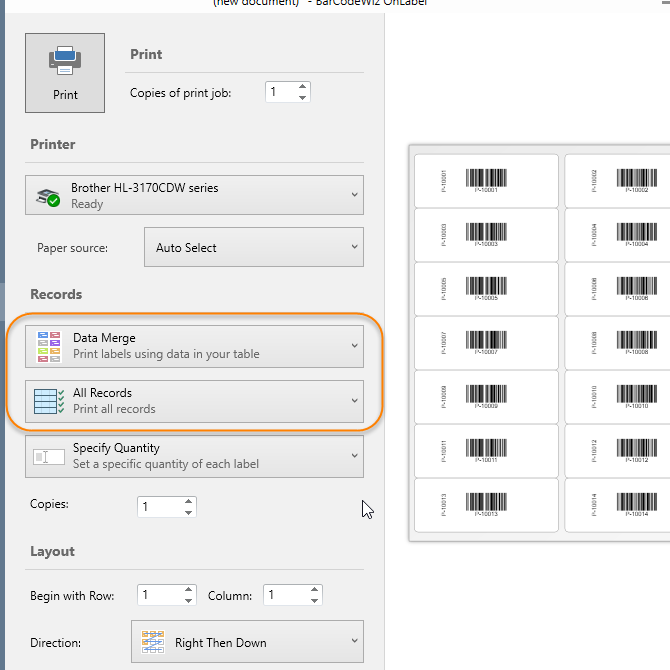The height and width of the screenshot is (670, 670).
Task: Open the Direction Right Then Down dropdown
Action: coord(247,641)
